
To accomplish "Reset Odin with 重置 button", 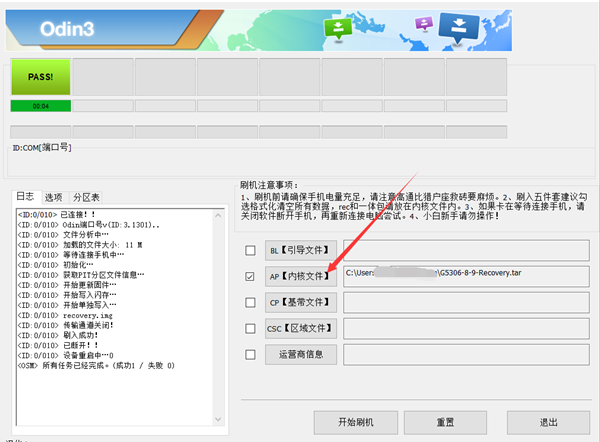I will coord(445,422).
